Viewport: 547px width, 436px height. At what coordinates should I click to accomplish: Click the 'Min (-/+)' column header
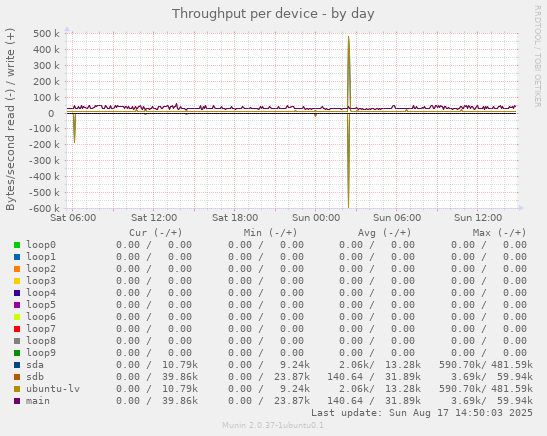point(270,233)
